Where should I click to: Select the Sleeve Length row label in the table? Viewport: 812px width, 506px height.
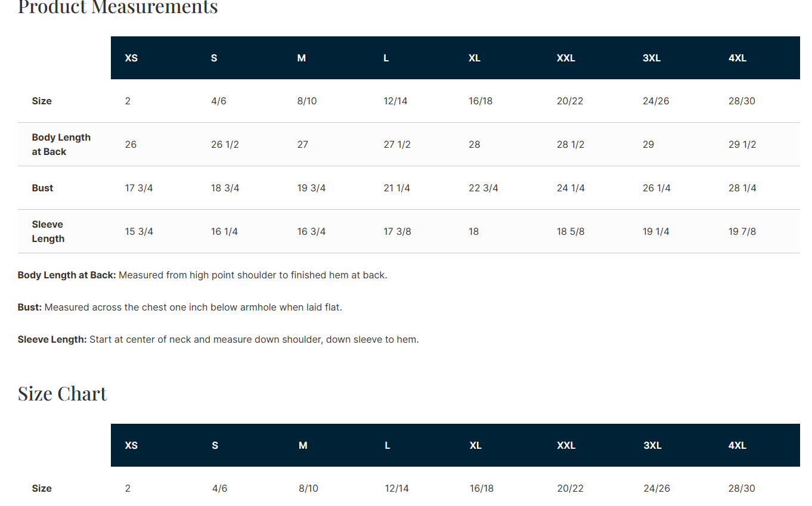click(48, 231)
